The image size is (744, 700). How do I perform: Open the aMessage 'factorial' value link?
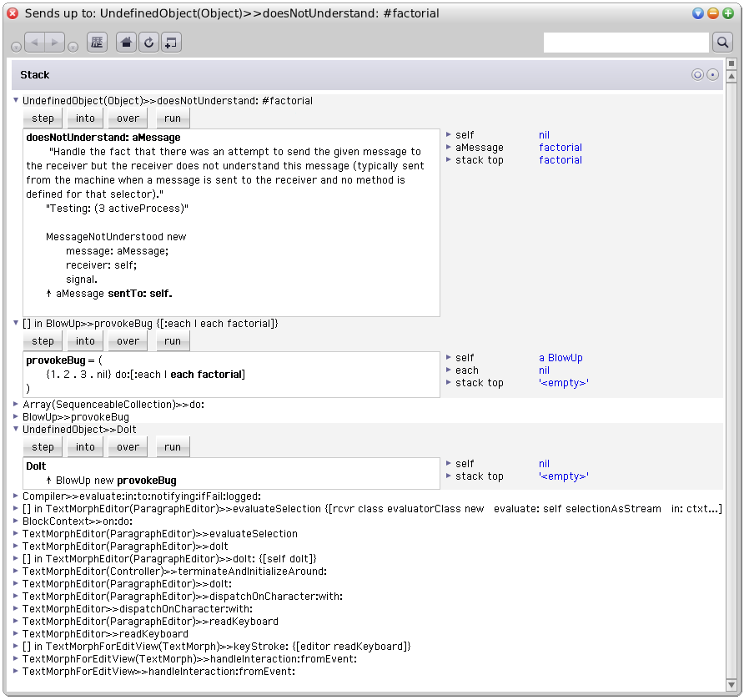click(x=561, y=147)
